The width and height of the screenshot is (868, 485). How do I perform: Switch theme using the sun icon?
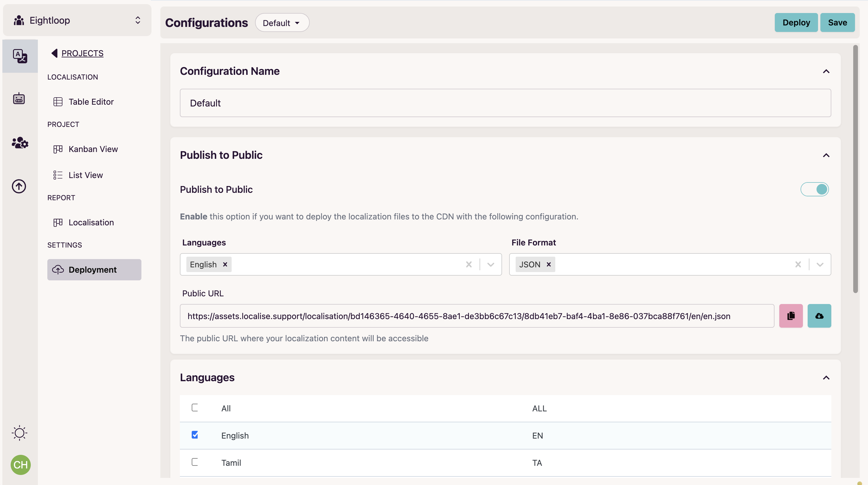click(19, 433)
